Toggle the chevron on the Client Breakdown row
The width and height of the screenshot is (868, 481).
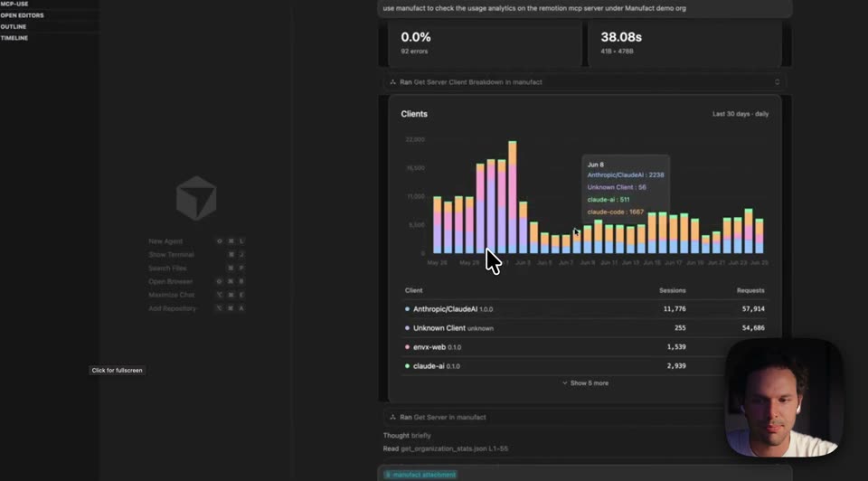click(778, 82)
